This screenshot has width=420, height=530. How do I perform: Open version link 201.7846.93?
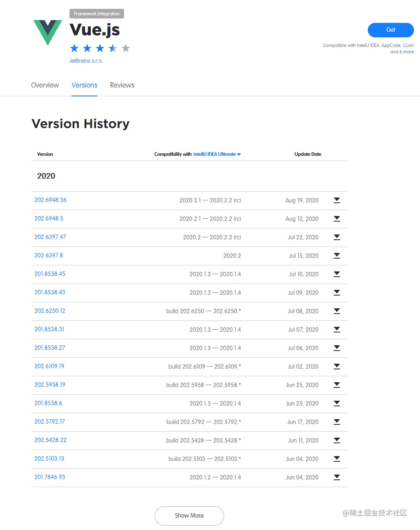(x=50, y=477)
